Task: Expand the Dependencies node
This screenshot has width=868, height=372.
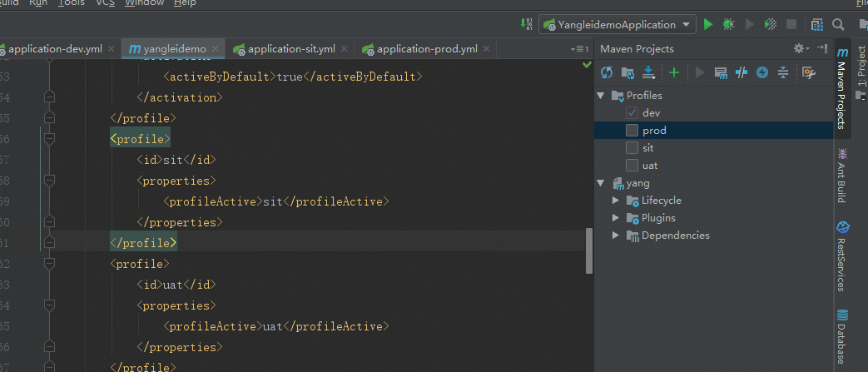Action: 616,236
